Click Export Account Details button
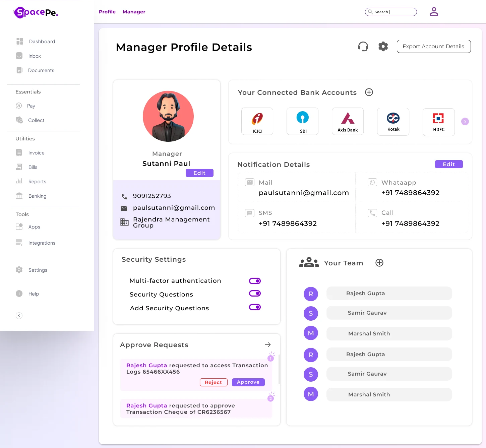486x448 pixels. tap(434, 47)
